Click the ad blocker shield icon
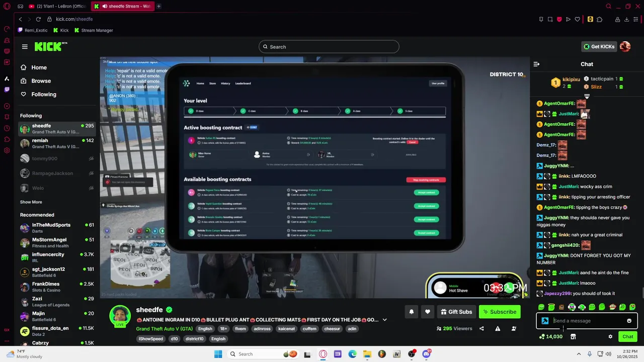644x362 pixels. pos(559,19)
